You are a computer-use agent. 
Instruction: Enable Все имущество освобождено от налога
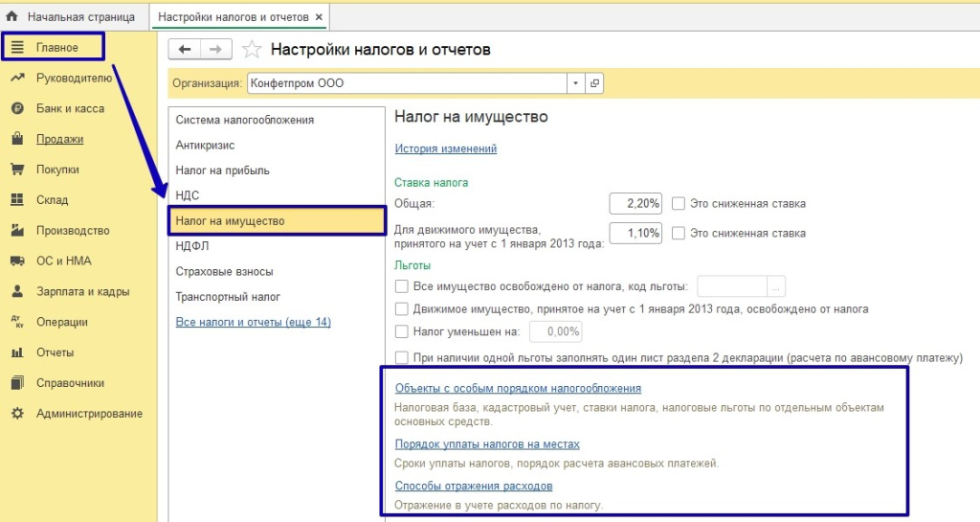tap(402, 286)
